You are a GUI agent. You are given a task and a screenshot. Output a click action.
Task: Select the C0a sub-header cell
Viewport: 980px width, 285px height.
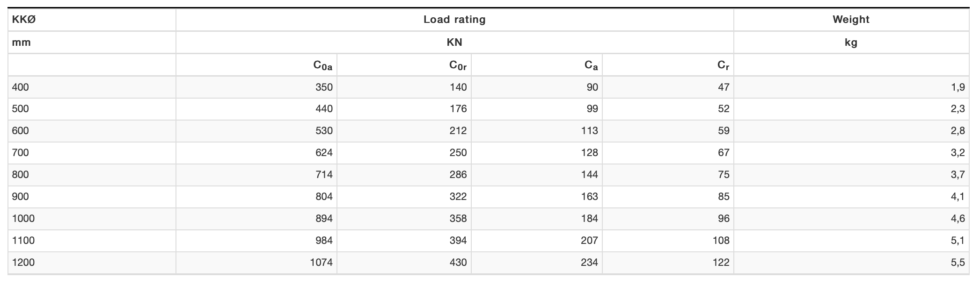coord(256,65)
